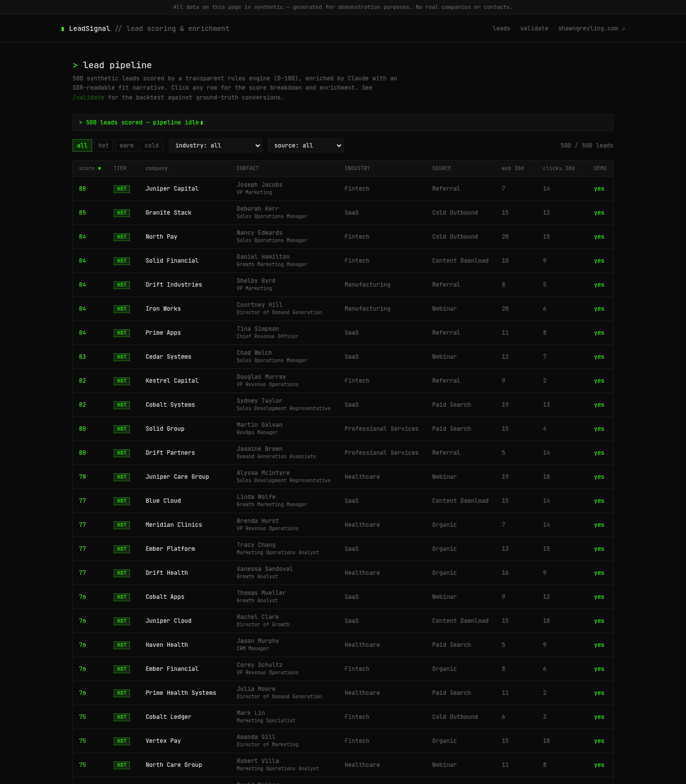Select Kestrel Capital company name
Screen dimensions: 686x784
(x=172, y=381)
